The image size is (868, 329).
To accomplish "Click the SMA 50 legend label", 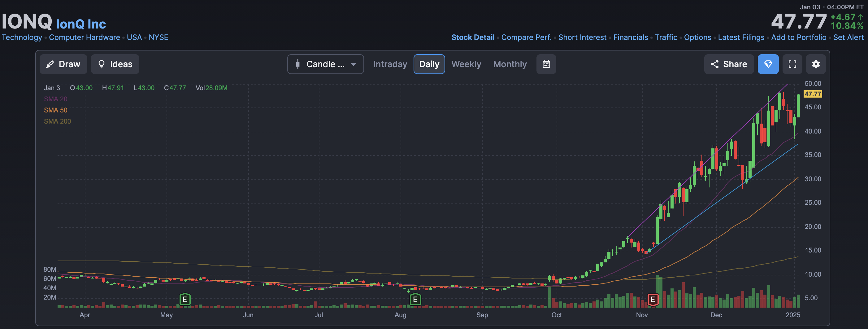I will coord(56,110).
